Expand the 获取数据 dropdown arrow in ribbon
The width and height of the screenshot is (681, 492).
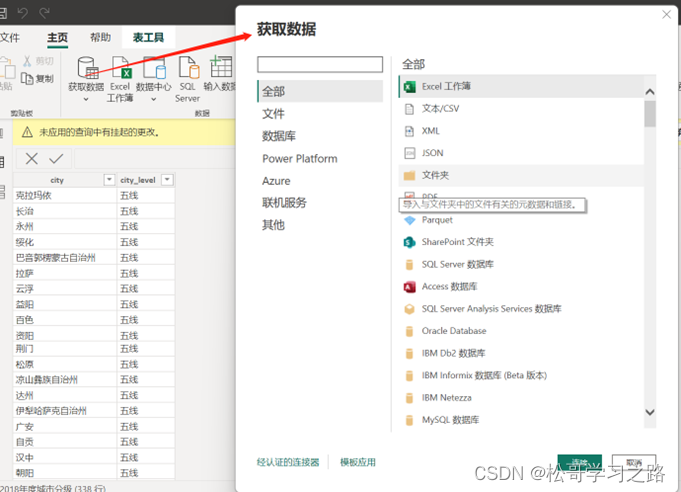(86, 99)
